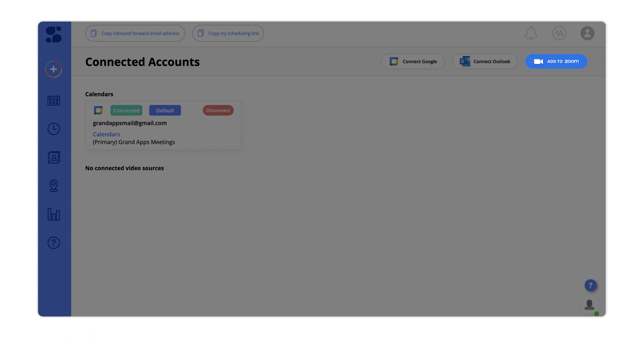This screenshot has height=338, width=644.
Task: Click the Connected status badge toggle
Action: (x=126, y=110)
